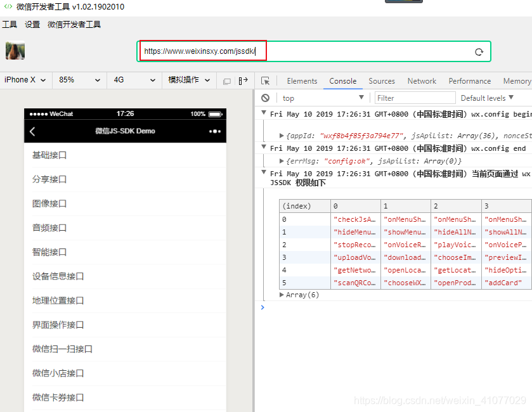532x412 pixels.
Task: Open the 微信开发者工具 menu
Action: 74,25
